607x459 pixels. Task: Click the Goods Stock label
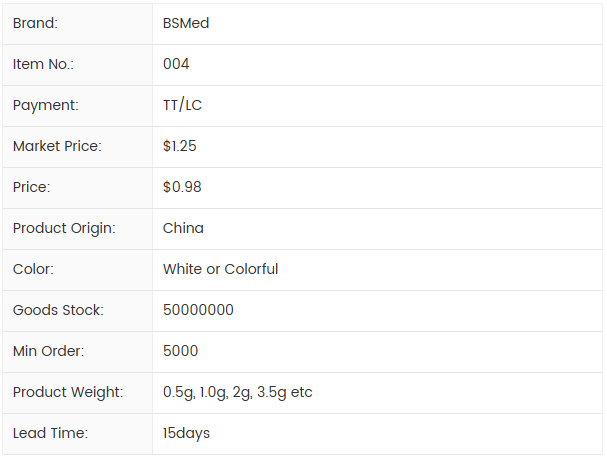pos(58,310)
